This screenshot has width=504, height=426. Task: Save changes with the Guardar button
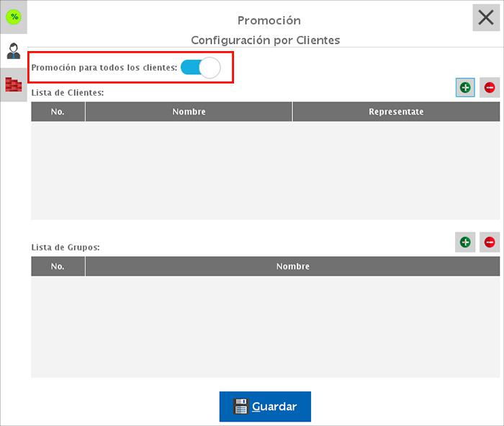265,407
